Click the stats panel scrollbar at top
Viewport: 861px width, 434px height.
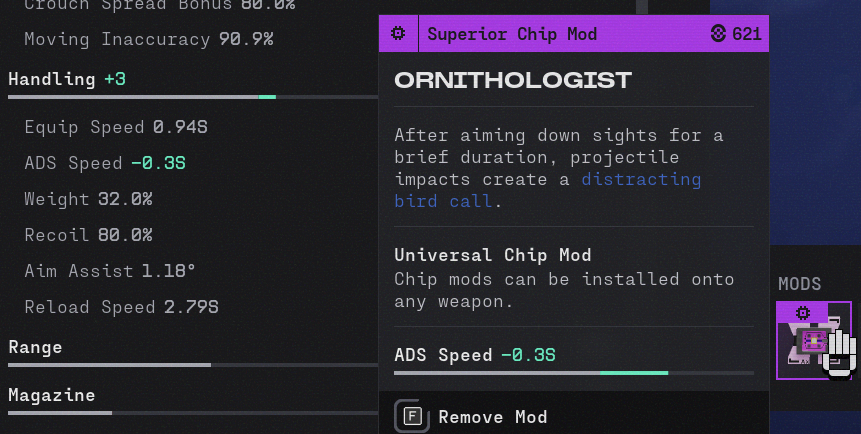642,7
